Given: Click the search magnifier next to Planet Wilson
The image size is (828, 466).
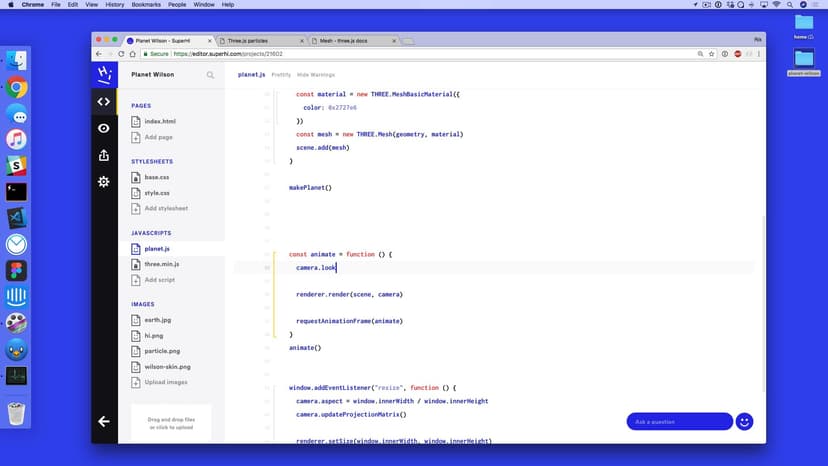Looking at the screenshot, I should click(x=210, y=75).
